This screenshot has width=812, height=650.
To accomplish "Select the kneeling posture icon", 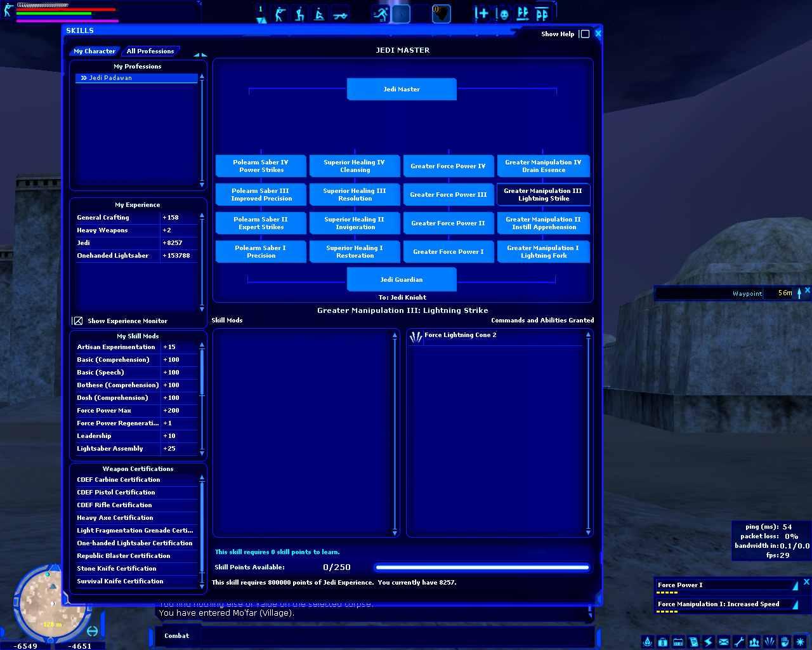I will pos(299,13).
